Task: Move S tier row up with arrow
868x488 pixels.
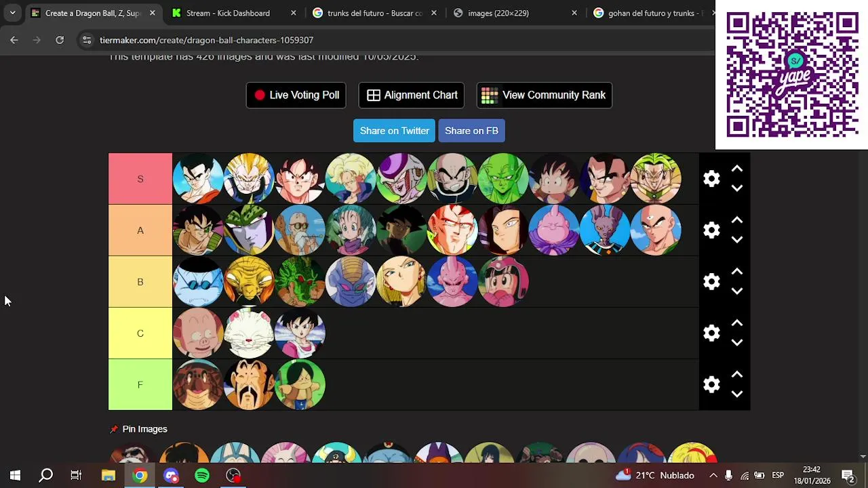Action: (737, 169)
